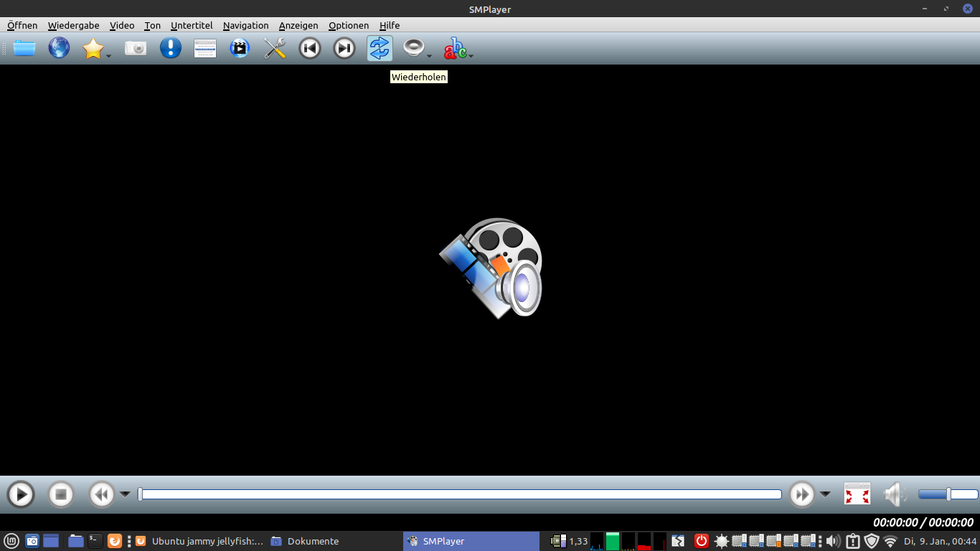Expand the Favorites star dropdown arrow
The height and width of the screenshot is (551, 980).
[x=108, y=55]
